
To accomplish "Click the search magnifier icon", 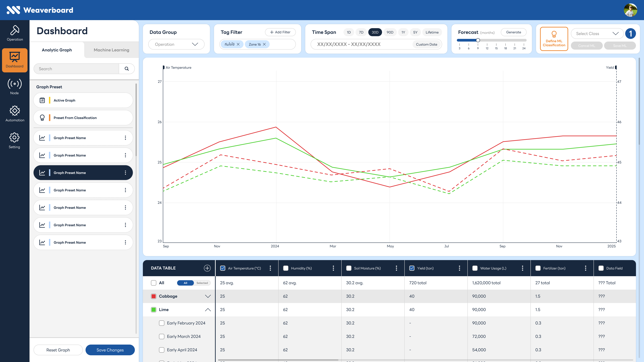I will [127, 69].
